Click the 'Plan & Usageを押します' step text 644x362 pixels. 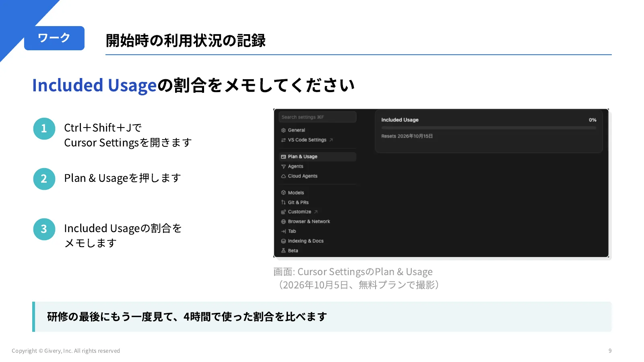coord(123,178)
